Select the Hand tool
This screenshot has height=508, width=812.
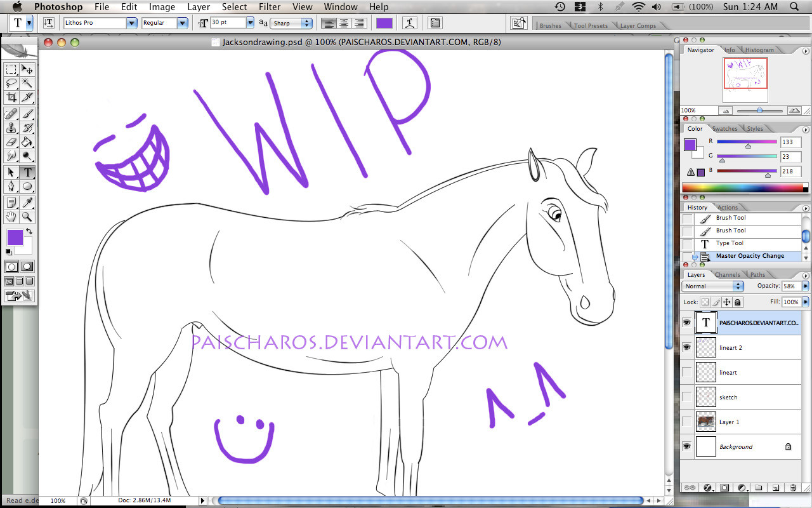pos(11,217)
